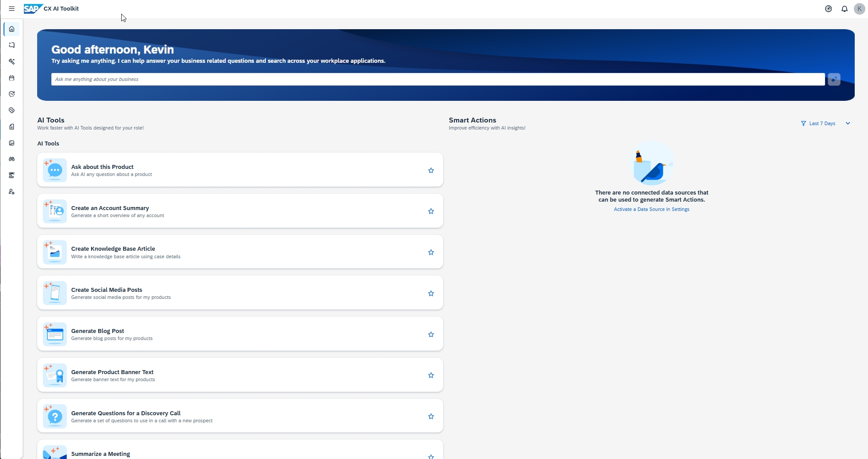Click 'Ask AI any question about a product' text
This screenshot has height=459, width=868.
point(111,175)
